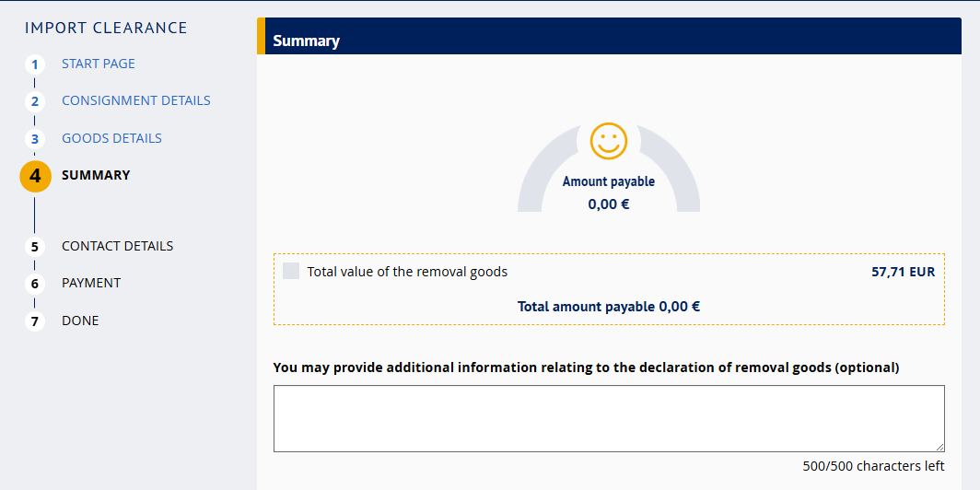
Task: Click the gray square beside Total value
Action: point(291,271)
